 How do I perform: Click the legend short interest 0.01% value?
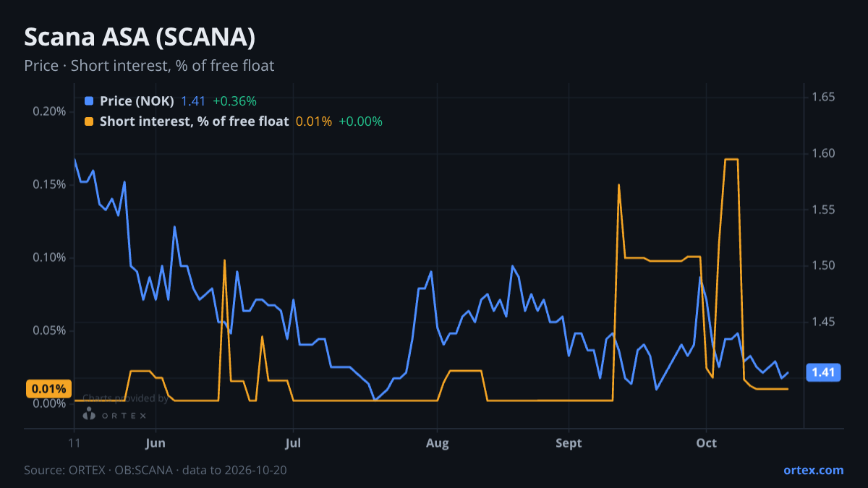point(314,121)
